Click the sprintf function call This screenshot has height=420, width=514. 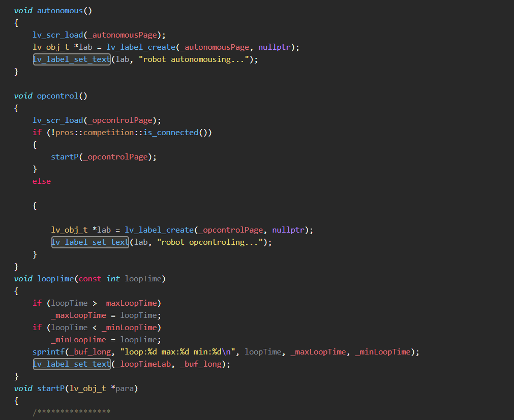pyautogui.click(x=48, y=352)
